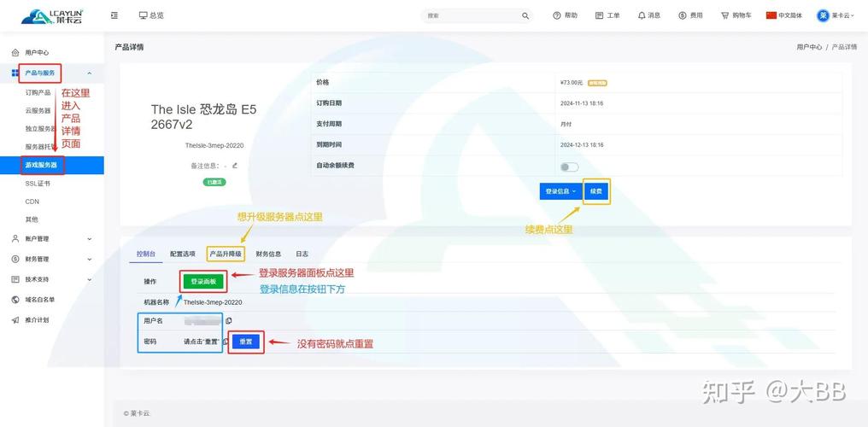Expand the 账户管理 sidebar section

click(x=52, y=239)
